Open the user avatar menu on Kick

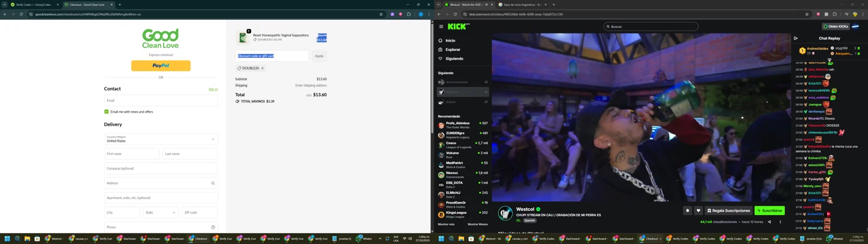855,27
